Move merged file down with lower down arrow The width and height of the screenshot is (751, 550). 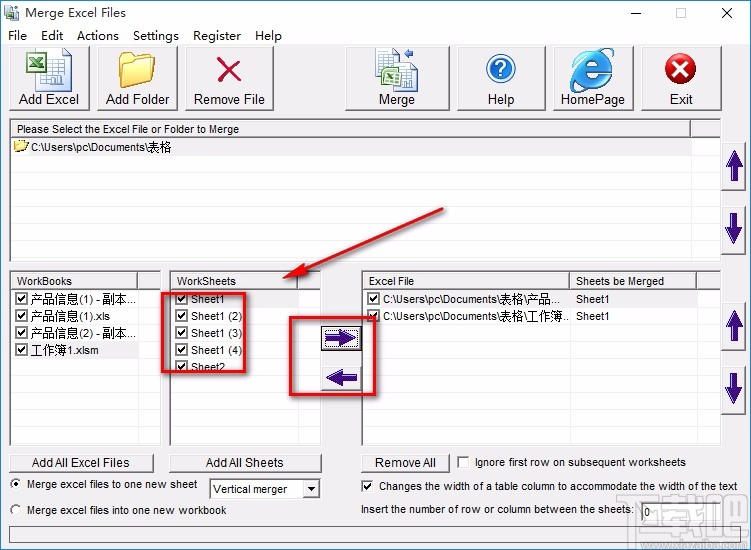[x=734, y=389]
